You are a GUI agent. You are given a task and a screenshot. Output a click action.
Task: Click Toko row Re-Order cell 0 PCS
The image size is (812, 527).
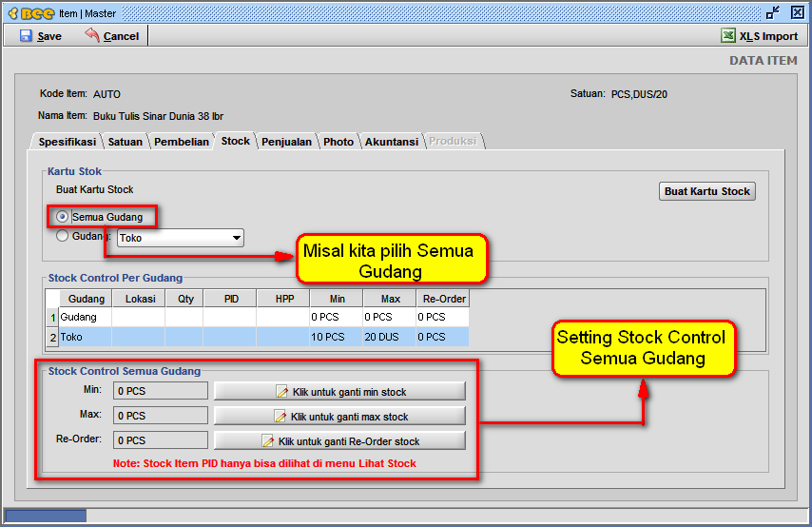pos(443,337)
